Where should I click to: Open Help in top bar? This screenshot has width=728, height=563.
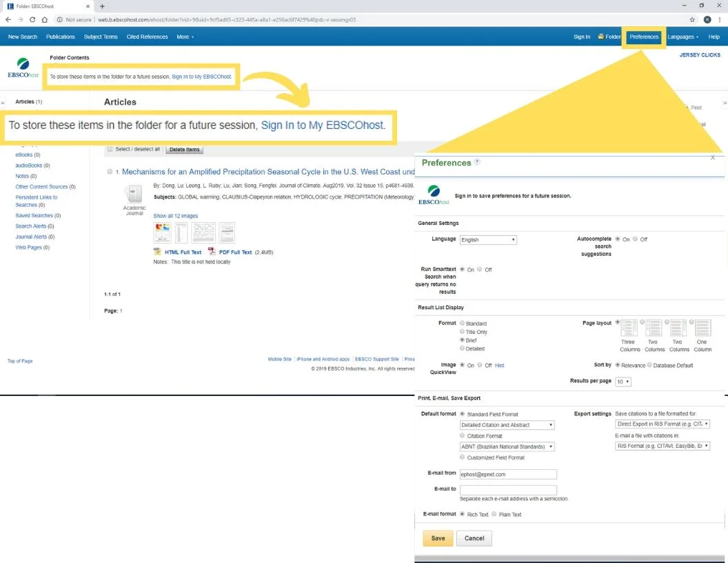pyautogui.click(x=714, y=37)
